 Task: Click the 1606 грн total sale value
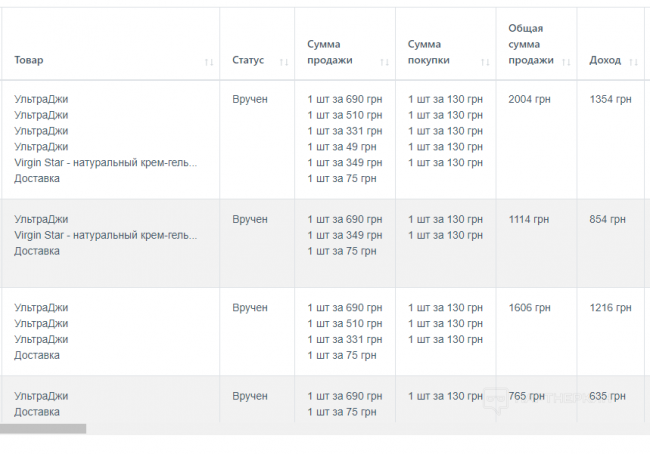click(x=529, y=307)
